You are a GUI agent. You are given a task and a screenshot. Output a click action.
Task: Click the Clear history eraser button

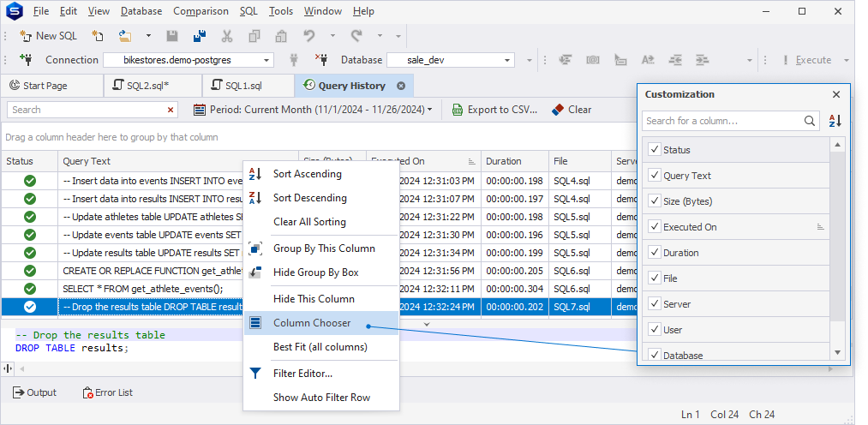[572, 110]
